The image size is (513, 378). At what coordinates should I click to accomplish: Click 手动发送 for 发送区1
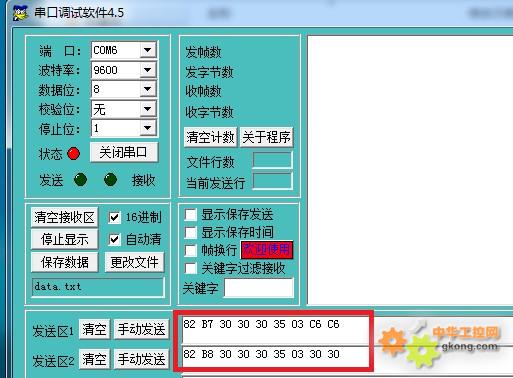point(141,329)
